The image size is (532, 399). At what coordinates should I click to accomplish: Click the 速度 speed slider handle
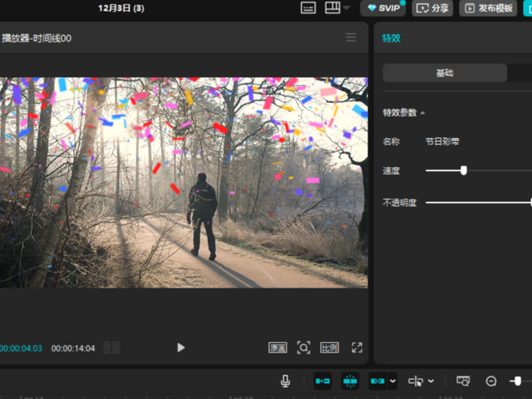pos(463,170)
